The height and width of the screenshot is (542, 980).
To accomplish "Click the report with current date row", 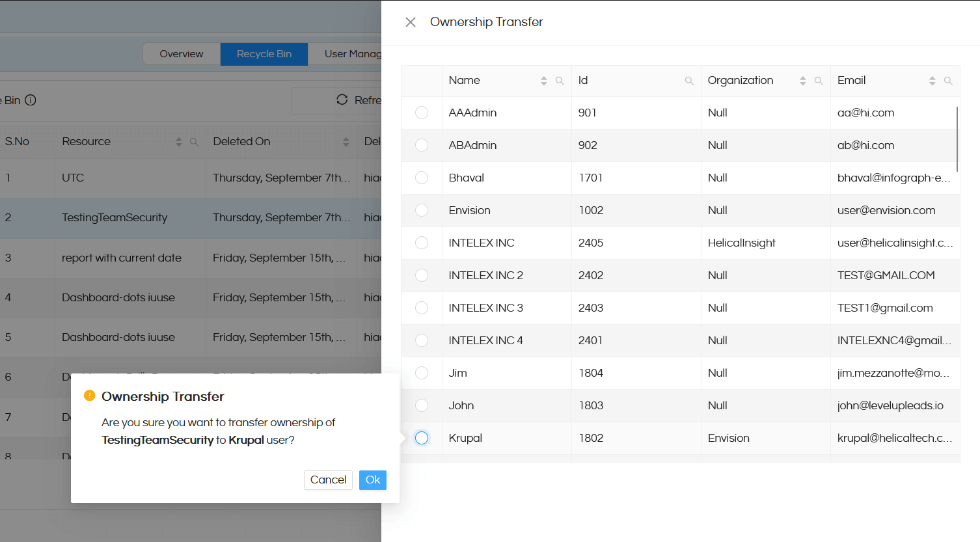I will coord(191,258).
